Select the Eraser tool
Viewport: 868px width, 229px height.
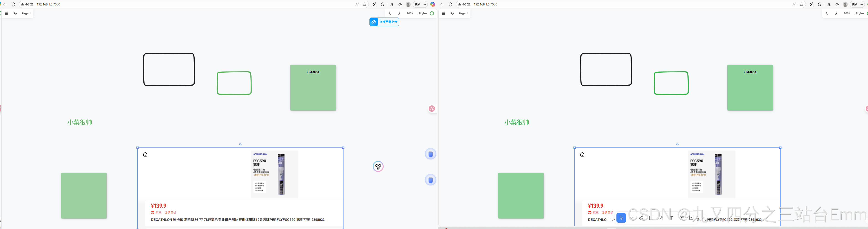(x=641, y=218)
